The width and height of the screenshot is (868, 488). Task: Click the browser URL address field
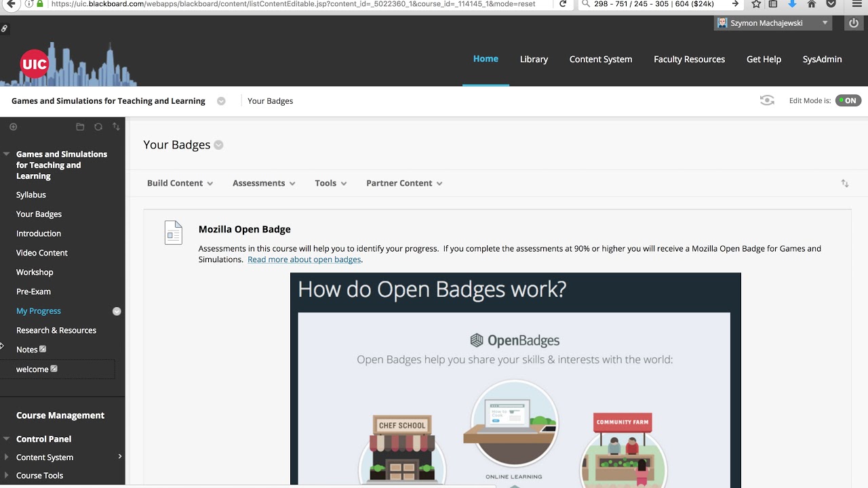coord(292,4)
